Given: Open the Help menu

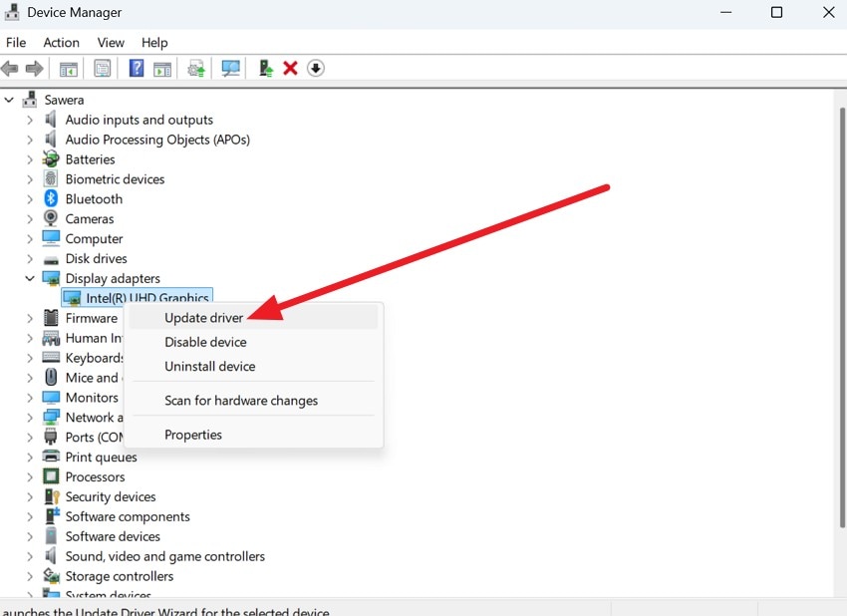Looking at the screenshot, I should (154, 42).
